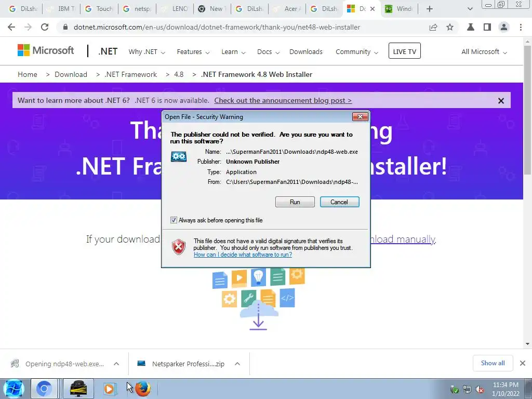Switch to the LENO tab
This screenshot has width=532, height=399.
[x=175, y=9]
